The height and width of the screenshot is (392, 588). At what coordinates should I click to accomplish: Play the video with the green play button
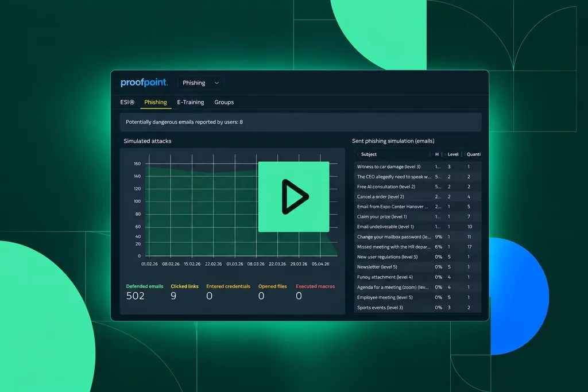tap(293, 197)
